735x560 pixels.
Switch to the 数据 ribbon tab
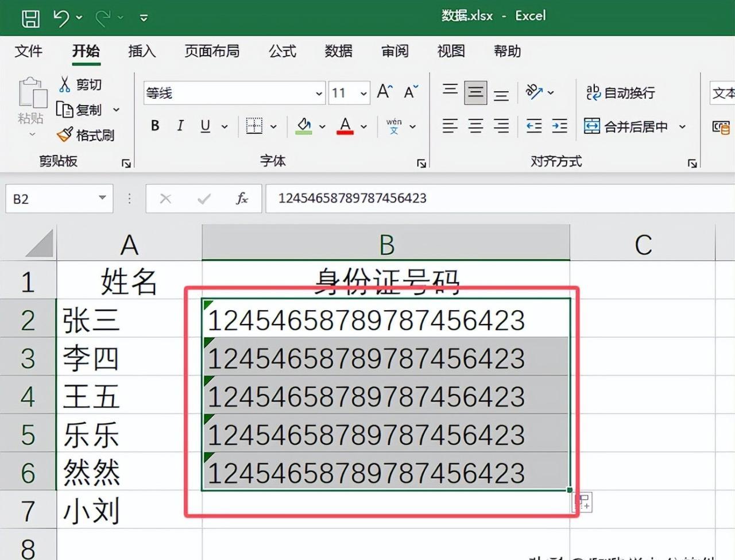pyautogui.click(x=338, y=51)
